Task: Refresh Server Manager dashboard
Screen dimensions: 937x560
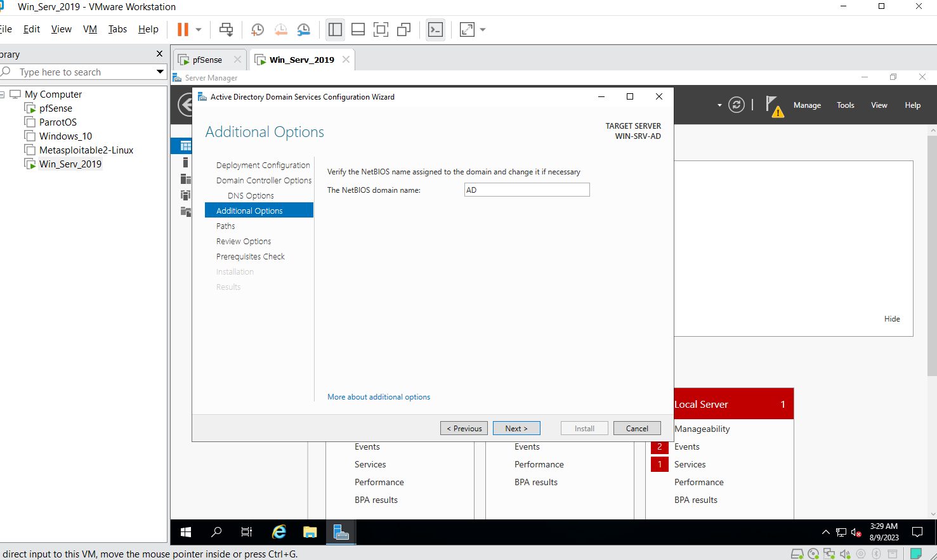Action: [x=736, y=105]
